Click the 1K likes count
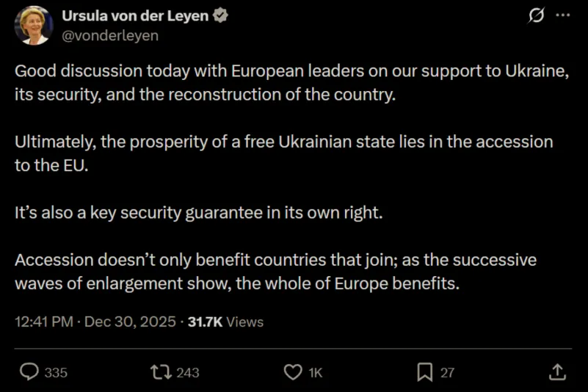Screen dimensions: 588x392 coord(316,373)
